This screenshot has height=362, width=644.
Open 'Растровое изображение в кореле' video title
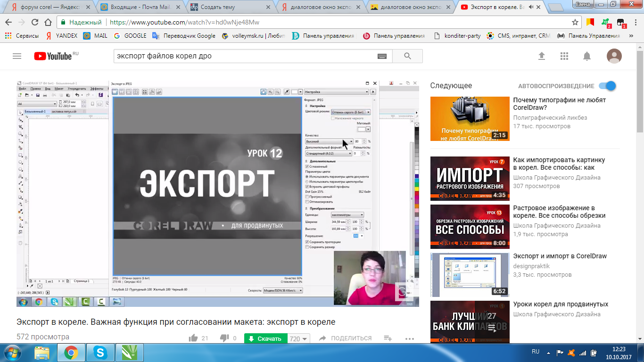560,212
